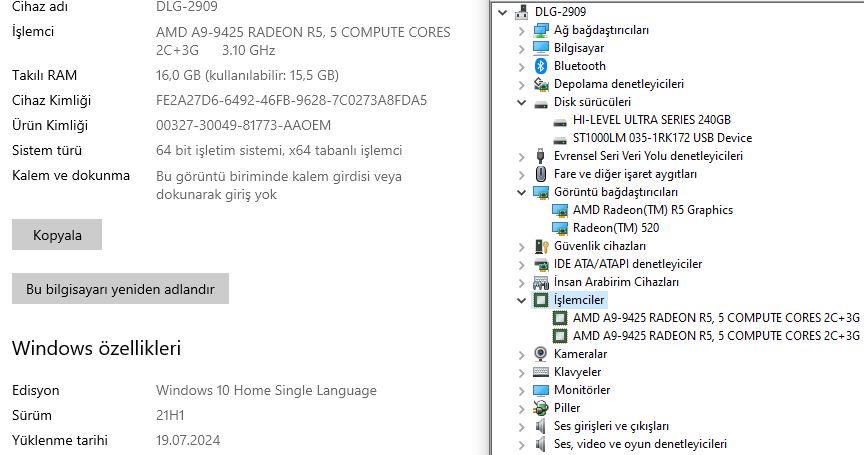Collapse the DLG-2909 root node
This screenshot has height=455, width=864.
503,12
